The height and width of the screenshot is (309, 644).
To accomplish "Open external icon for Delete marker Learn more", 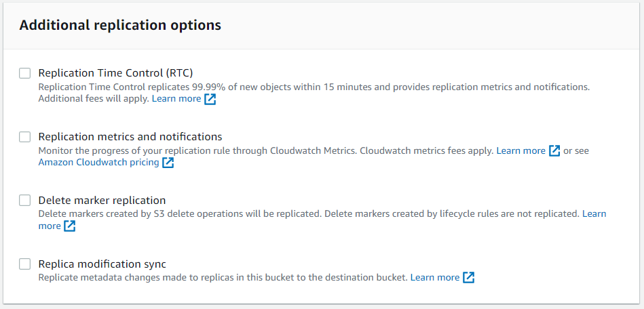I will tap(69, 226).
